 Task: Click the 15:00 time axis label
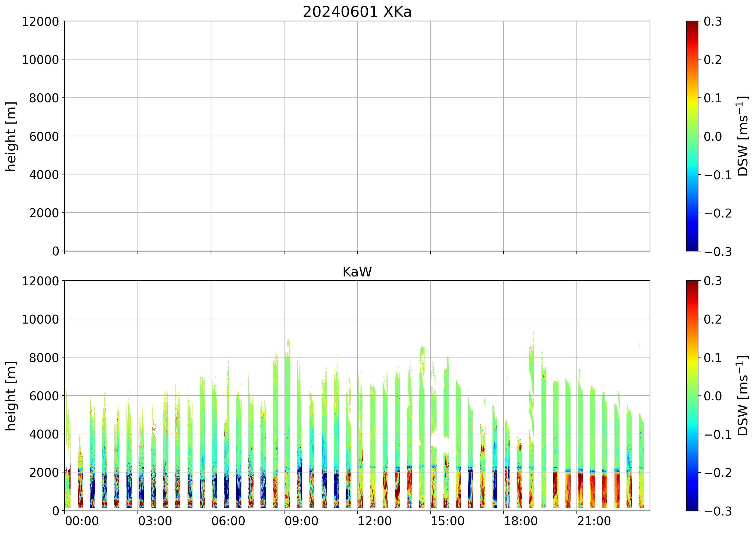448,521
